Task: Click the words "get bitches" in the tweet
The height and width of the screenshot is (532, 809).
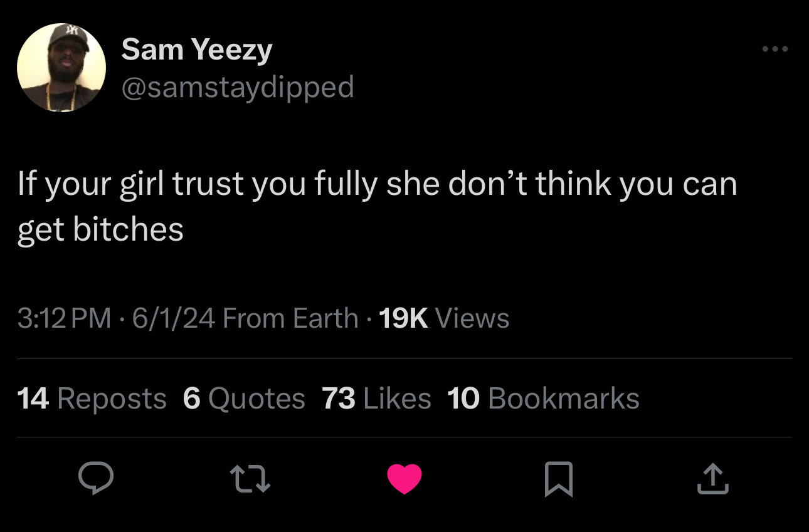Action: pyautogui.click(x=100, y=229)
